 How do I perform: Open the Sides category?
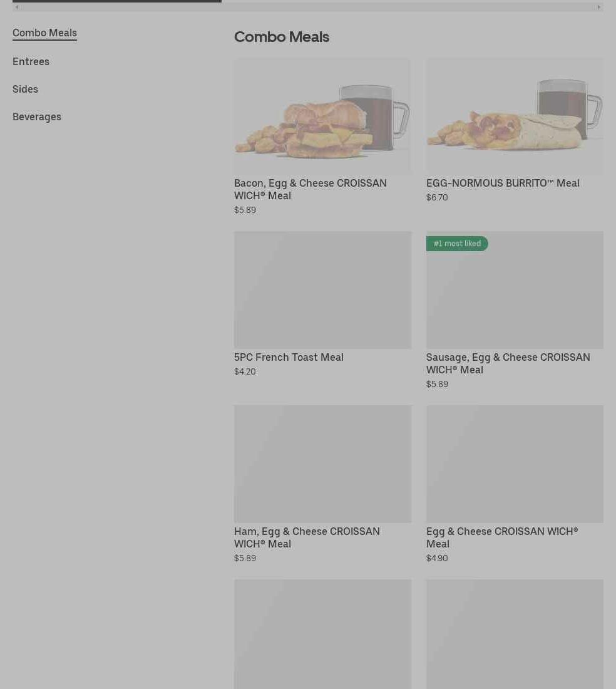pyautogui.click(x=25, y=89)
